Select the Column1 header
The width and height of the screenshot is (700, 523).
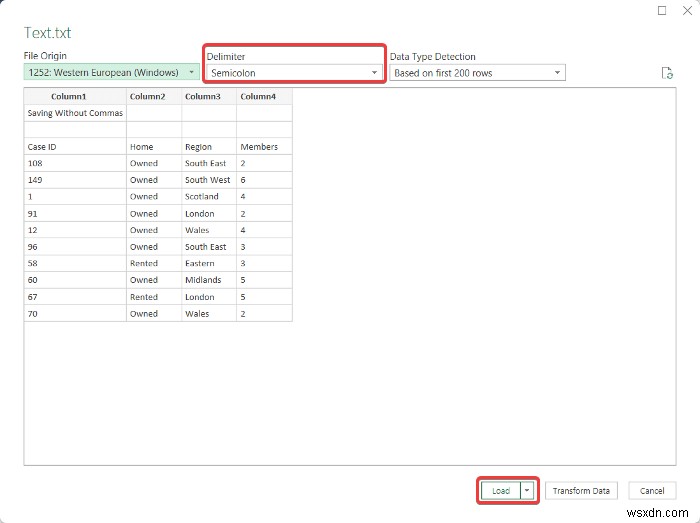75,96
